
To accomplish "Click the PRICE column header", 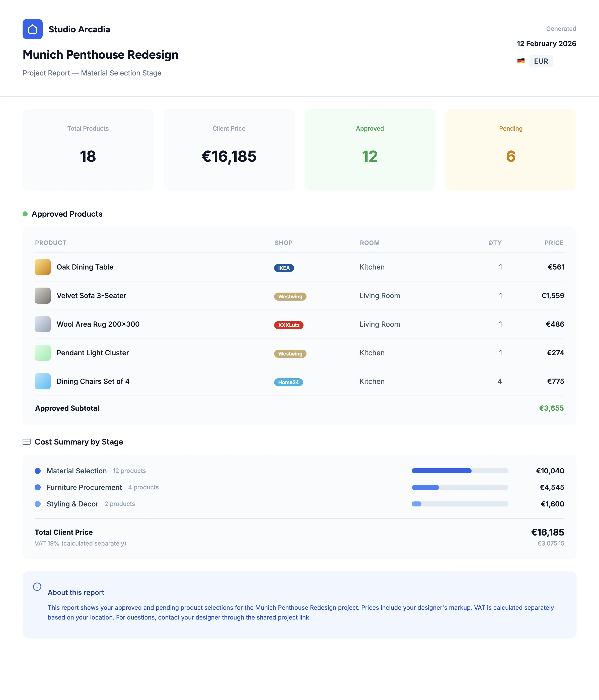I will pyautogui.click(x=554, y=243).
